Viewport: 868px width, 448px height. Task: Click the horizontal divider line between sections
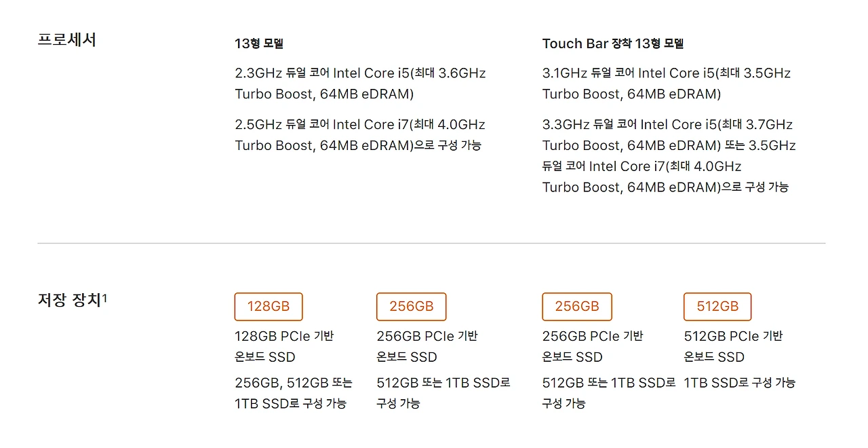click(431, 243)
